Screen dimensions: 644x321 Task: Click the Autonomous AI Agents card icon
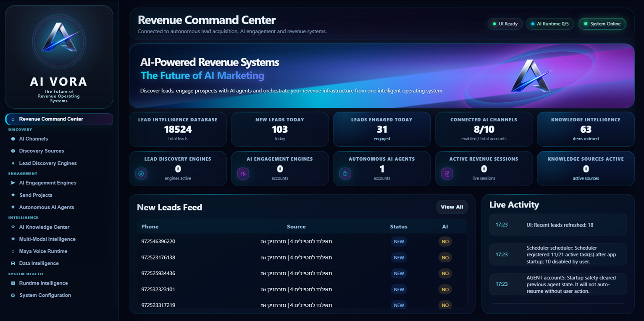coord(345,173)
